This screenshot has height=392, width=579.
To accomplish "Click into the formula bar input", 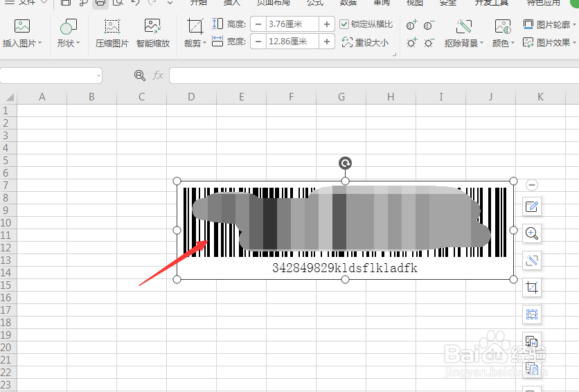I will [x=374, y=75].
